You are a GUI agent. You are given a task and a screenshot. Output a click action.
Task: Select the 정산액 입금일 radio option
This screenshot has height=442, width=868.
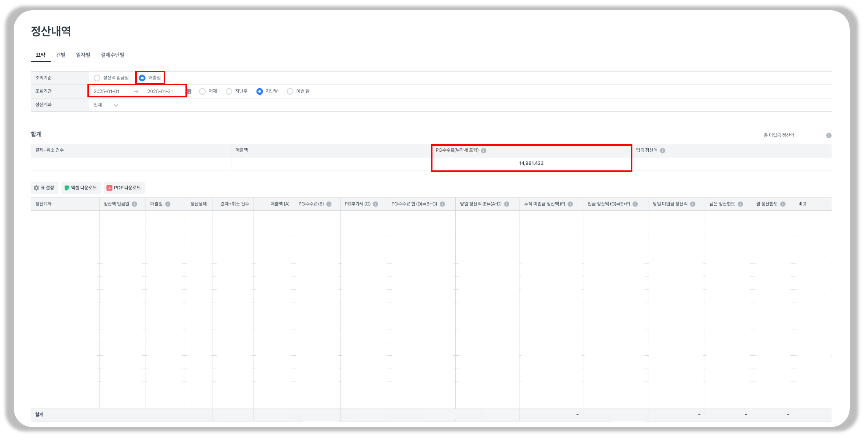click(x=97, y=78)
